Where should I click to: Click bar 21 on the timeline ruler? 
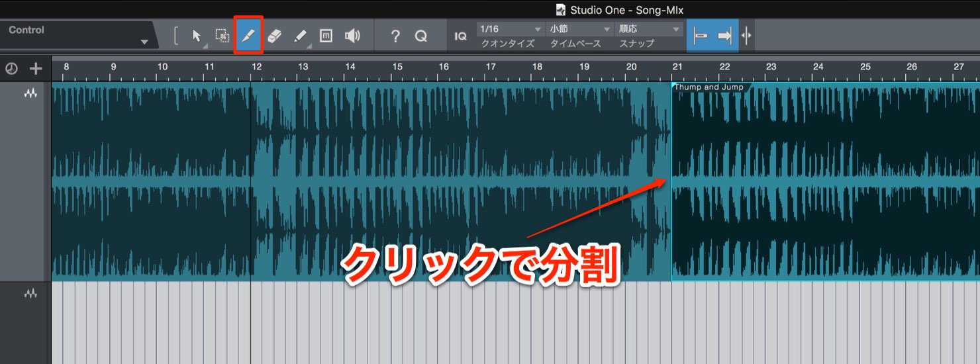pos(677,66)
